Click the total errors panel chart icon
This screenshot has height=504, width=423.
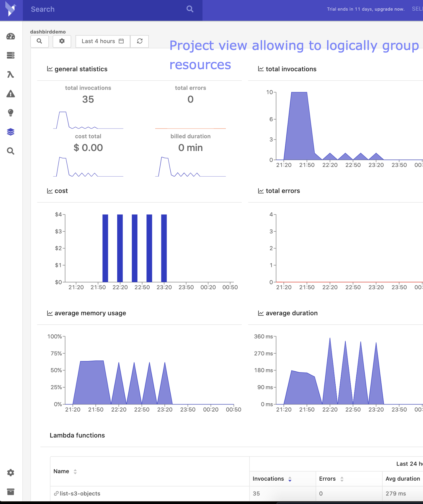[261, 191]
